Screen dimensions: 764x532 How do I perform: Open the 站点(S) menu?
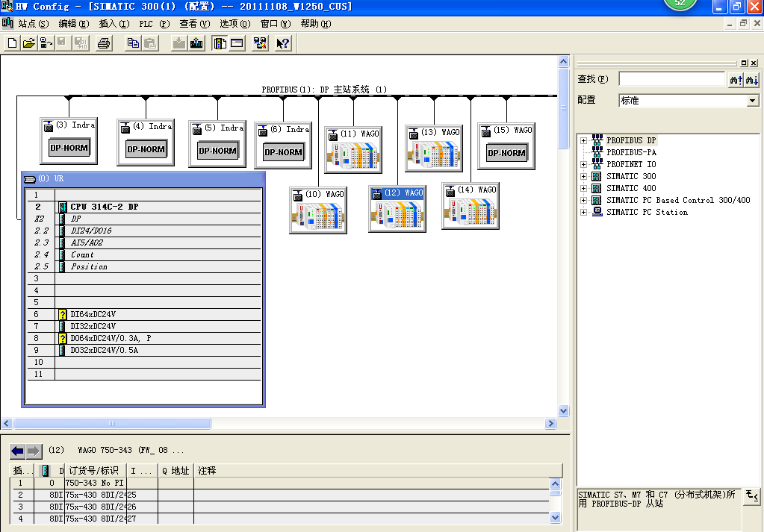(33, 24)
